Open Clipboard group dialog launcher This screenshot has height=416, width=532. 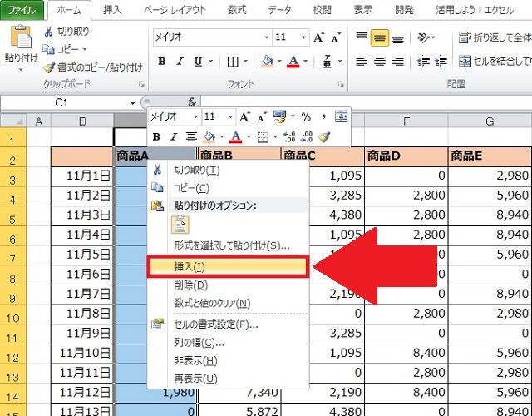click(141, 84)
